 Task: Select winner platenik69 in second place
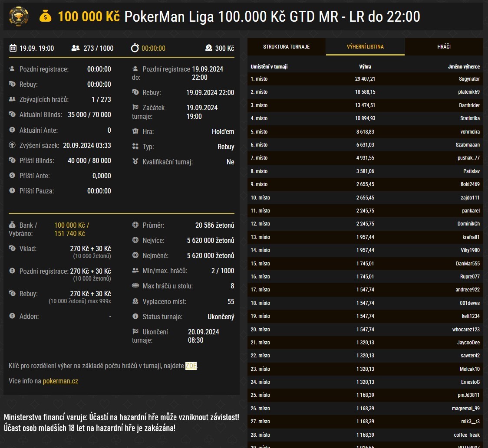pos(468,92)
